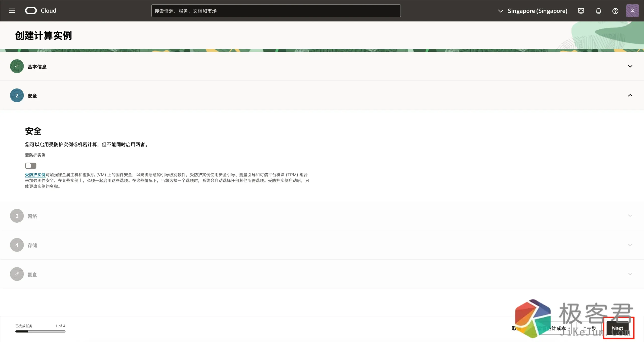Image resolution: width=644 pixels, height=342 pixels.
Task: Collapse the 安全 section chevron
Action: coord(630,95)
